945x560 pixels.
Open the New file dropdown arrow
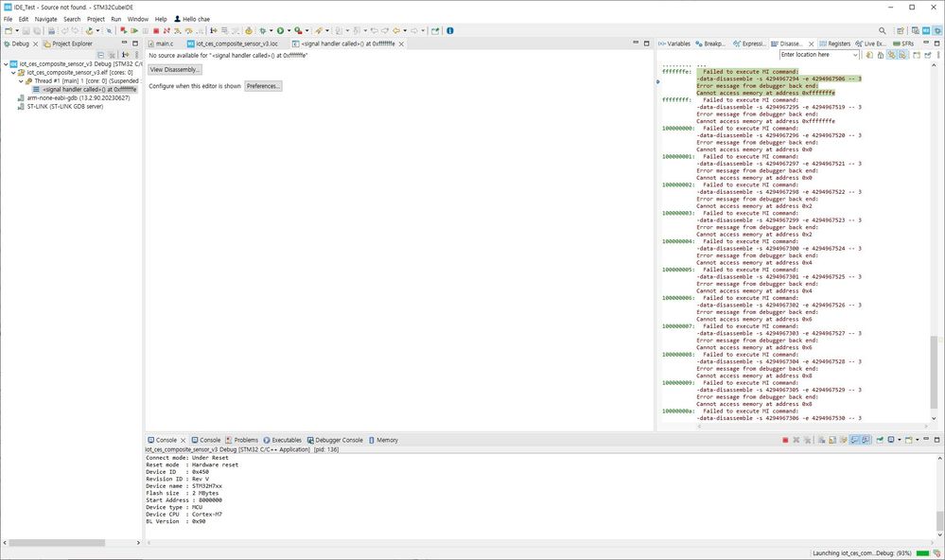point(17,30)
